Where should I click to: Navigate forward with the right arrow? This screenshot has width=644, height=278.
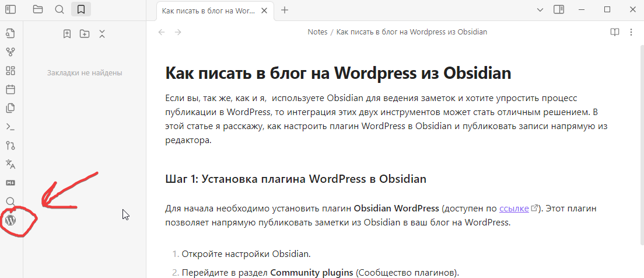click(178, 32)
